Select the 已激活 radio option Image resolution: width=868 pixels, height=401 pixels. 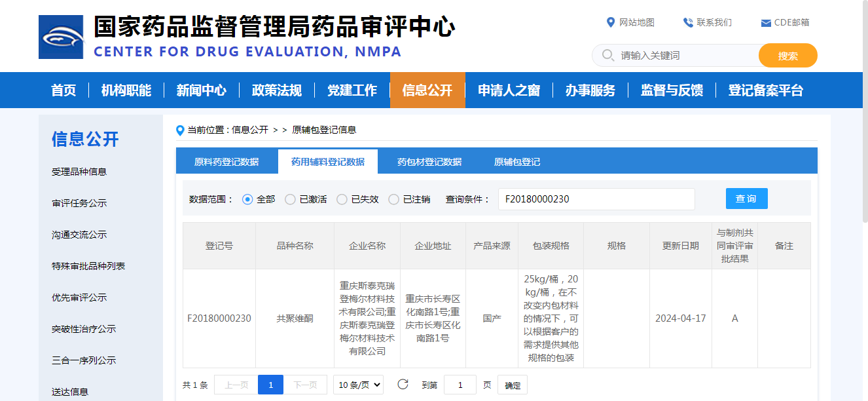(289, 199)
